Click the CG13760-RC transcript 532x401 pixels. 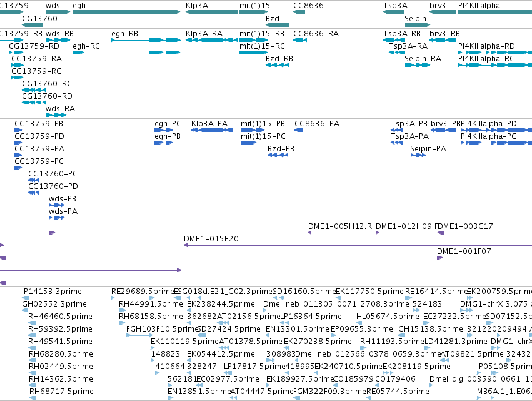click(x=34, y=90)
